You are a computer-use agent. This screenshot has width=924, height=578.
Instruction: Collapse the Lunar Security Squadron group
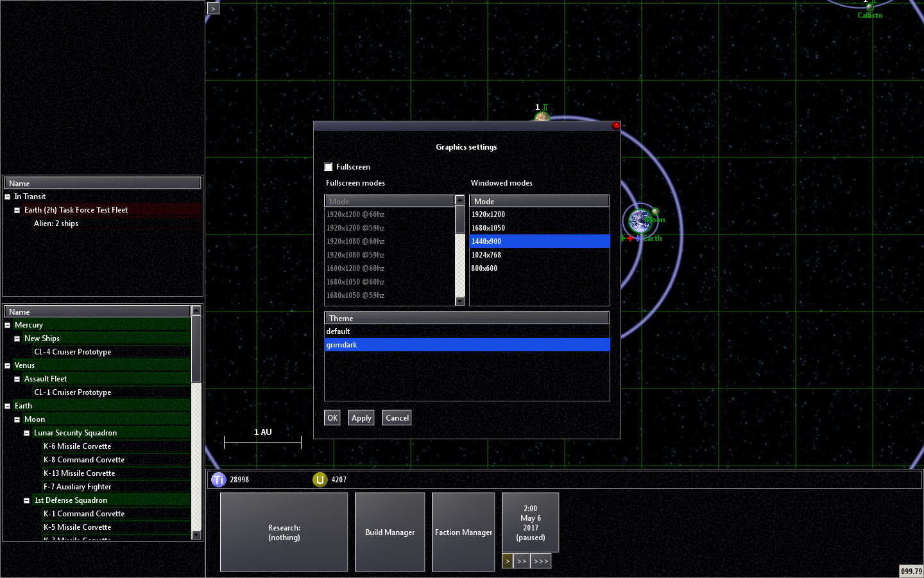point(27,433)
